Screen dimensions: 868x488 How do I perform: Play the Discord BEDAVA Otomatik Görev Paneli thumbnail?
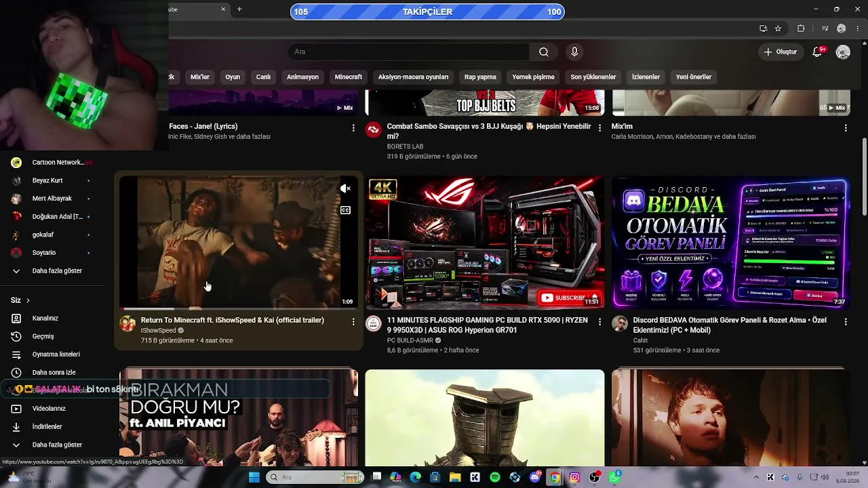pos(731,243)
